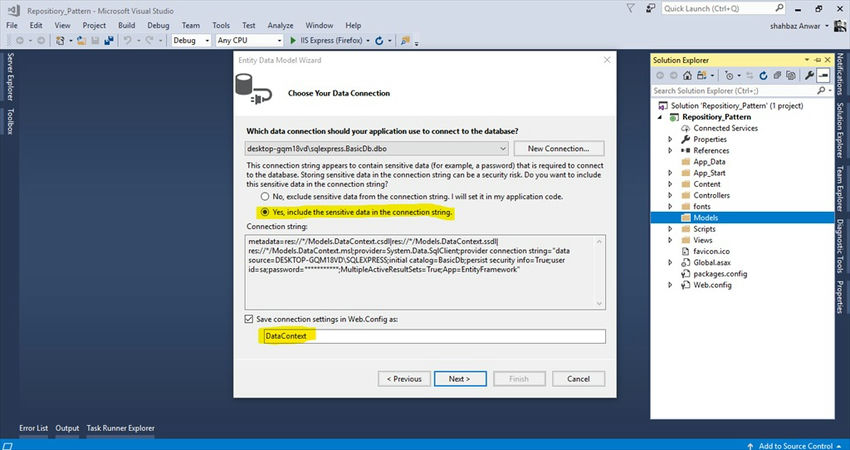
Task: Open the Tools menu
Action: point(221,25)
